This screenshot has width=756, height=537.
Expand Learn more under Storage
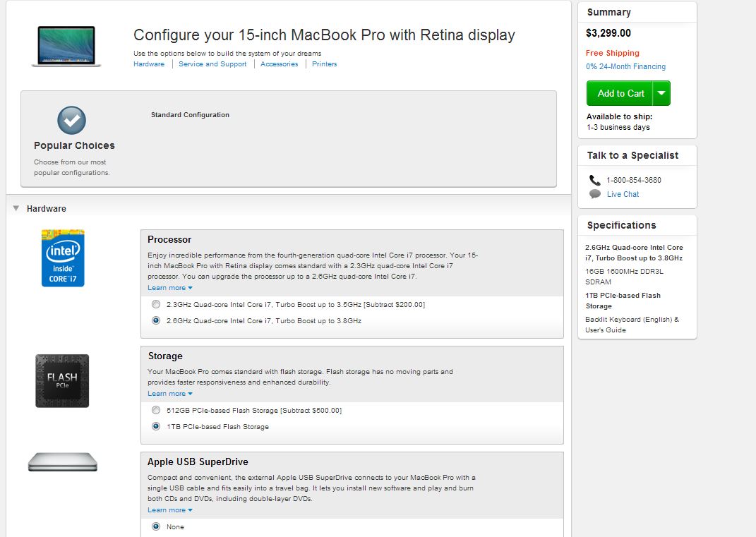click(169, 394)
